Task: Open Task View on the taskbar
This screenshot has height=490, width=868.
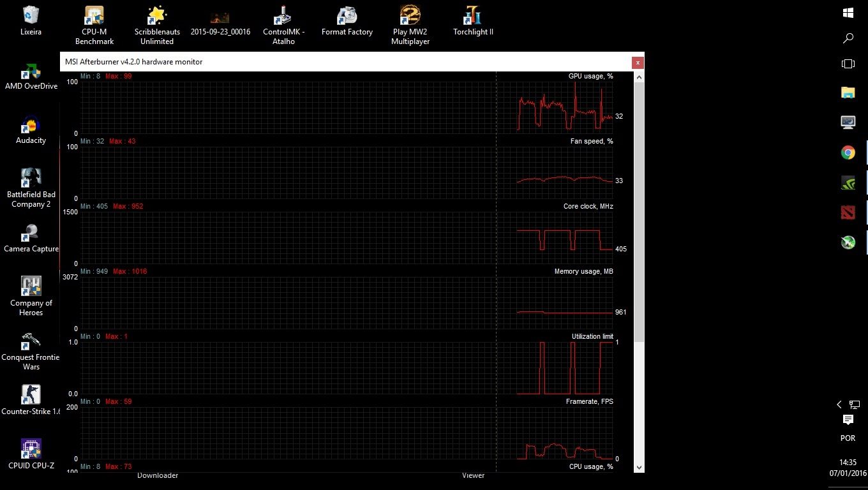Action: click(848, 64)
